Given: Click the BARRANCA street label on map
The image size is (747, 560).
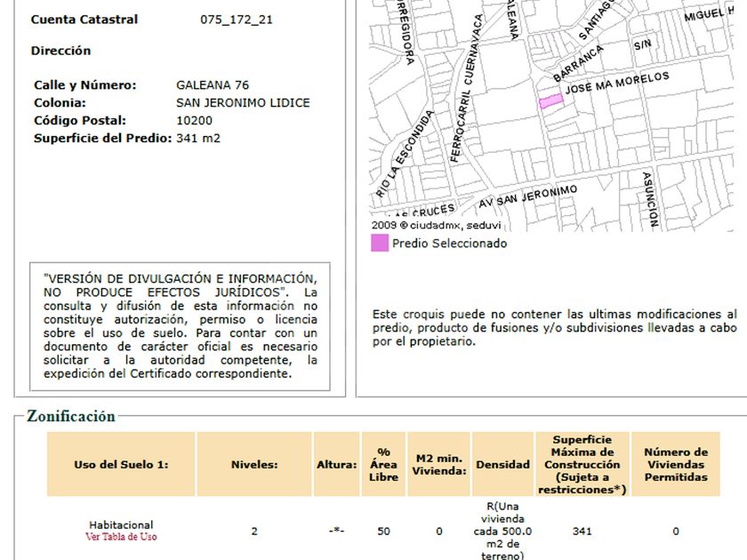Looking at the screenshot, I should pyautogui.click(x=578, y=64).
